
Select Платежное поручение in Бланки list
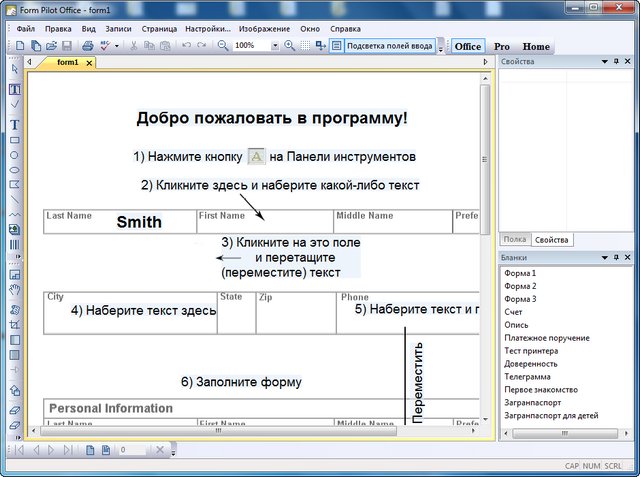(547, 338)
